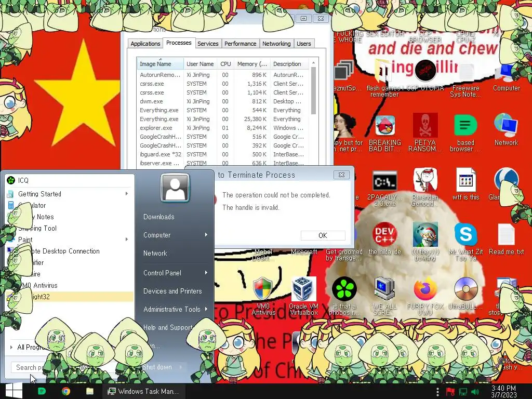Image resolution: width=532 pixels, height=399 pixels.
Task: Select the ibguard.exe *32 process row
Action: tap(223, 154)
